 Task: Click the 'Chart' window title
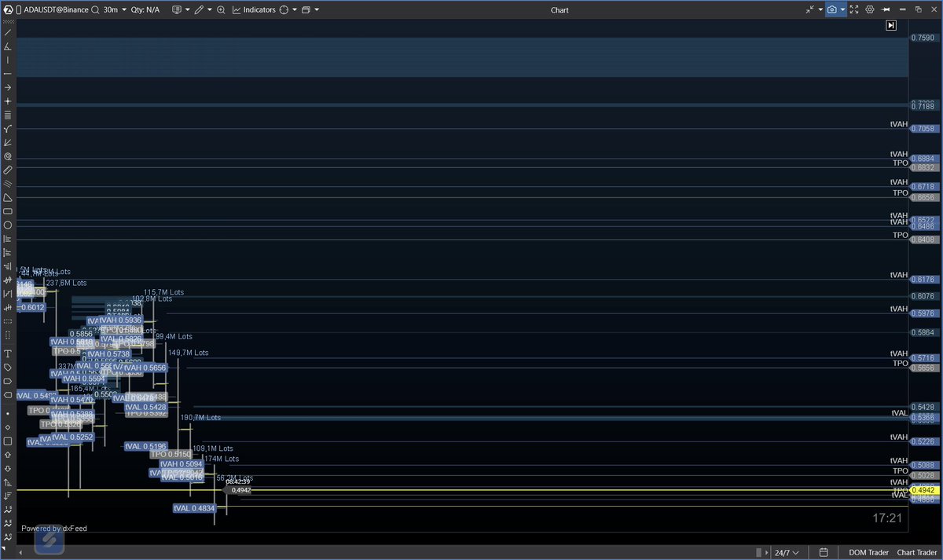coord(560,10)
